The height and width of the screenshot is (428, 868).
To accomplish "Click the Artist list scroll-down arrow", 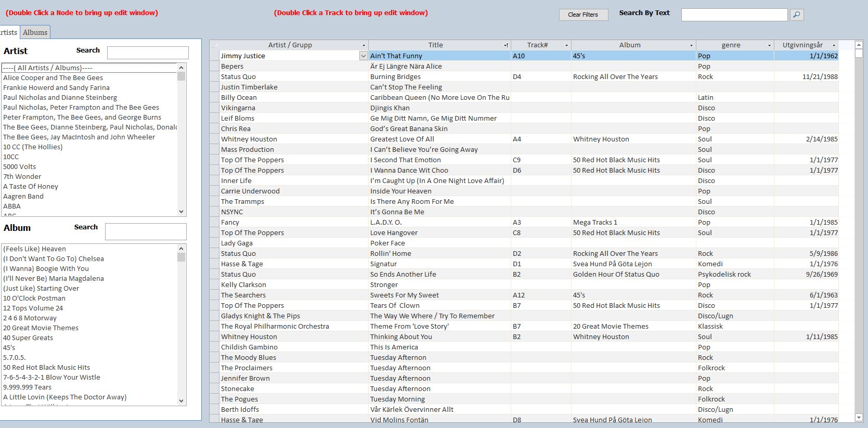I will [181, 211].
